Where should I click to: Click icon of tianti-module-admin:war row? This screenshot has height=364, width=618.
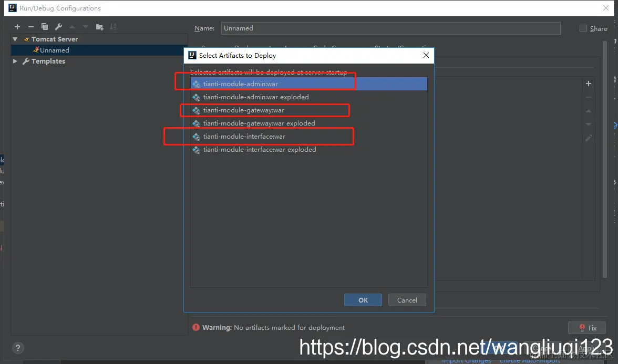(197, 84)
